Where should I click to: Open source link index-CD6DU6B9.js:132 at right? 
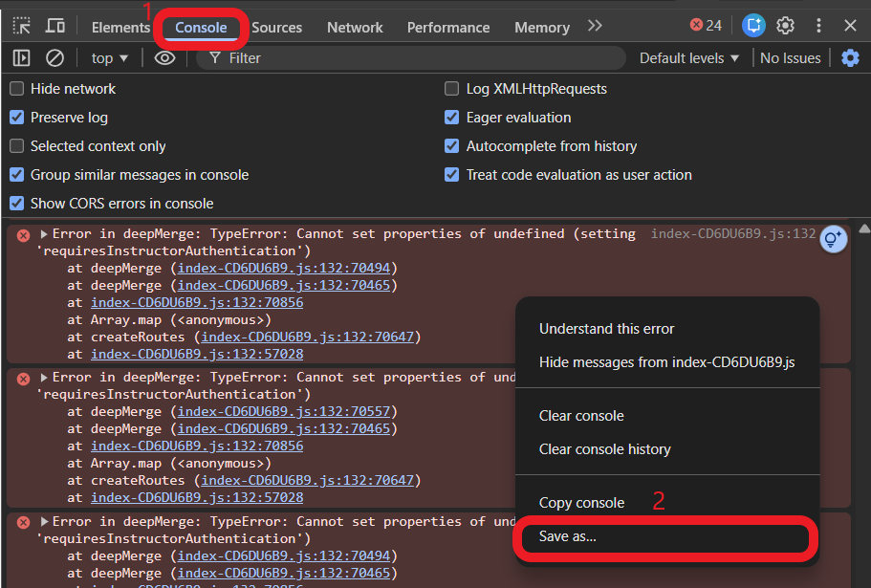click(x=732, y=233)
